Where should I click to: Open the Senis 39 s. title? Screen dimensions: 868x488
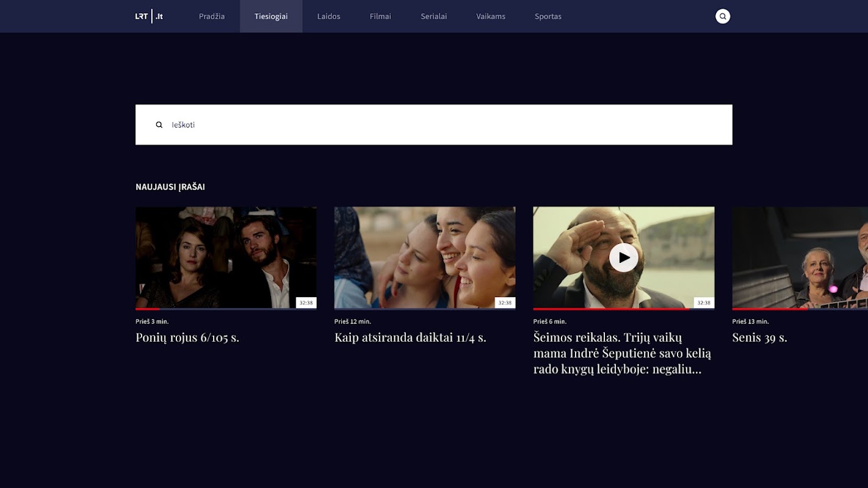point(760,337)
